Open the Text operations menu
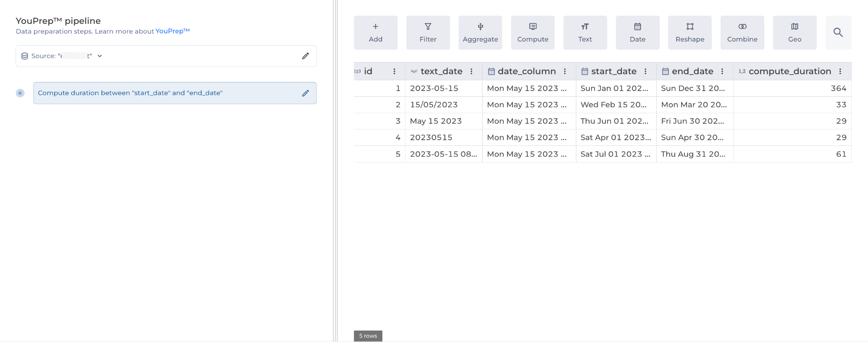 click(x=585, y=33)
